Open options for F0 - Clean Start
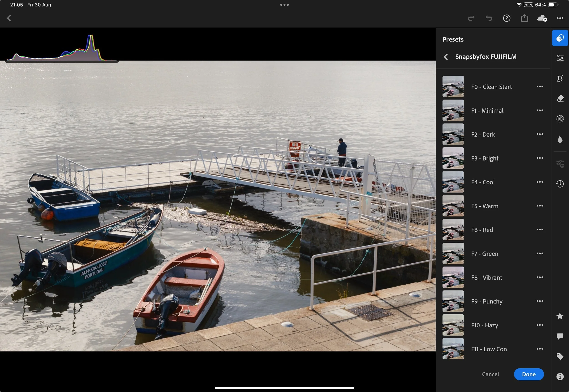This screenshot has width=569, height=392. (540, 87)
